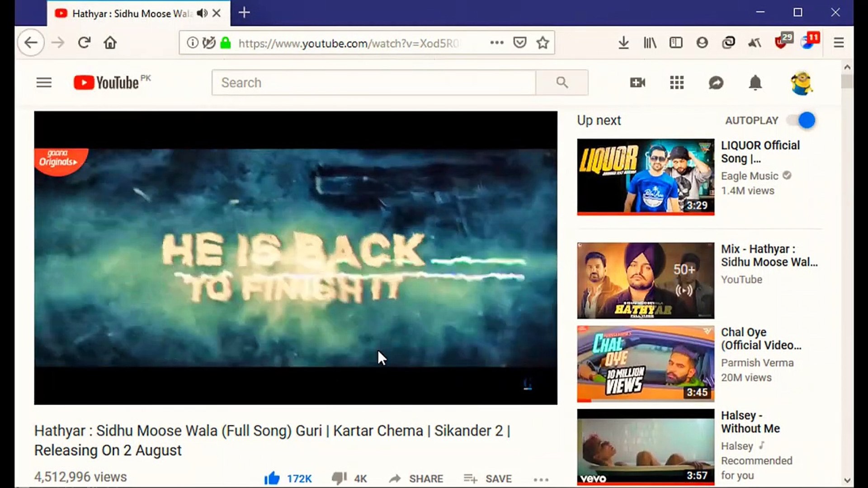Click the video player to pause

(x=296, y=258)
